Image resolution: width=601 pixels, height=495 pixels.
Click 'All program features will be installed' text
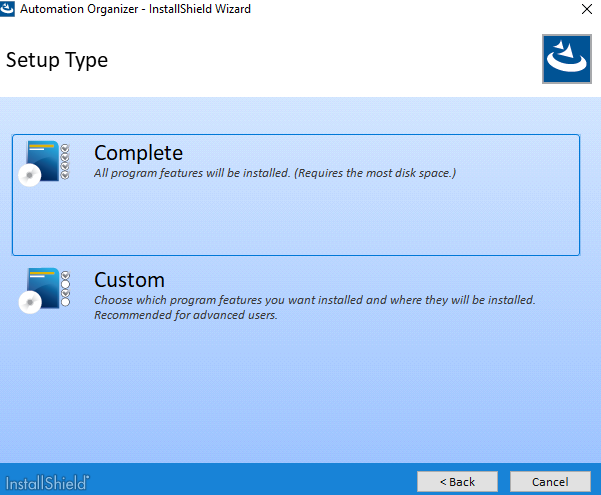275,173
